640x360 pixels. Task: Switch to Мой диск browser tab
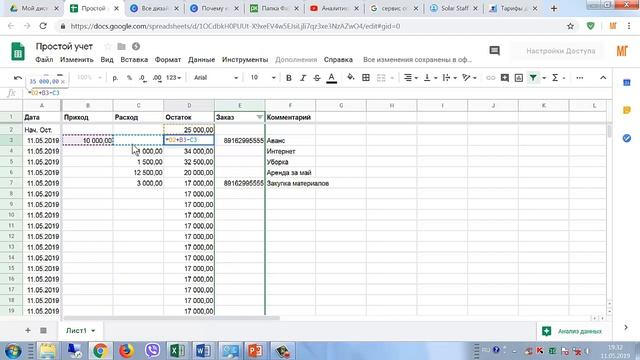tap(34, 8)
